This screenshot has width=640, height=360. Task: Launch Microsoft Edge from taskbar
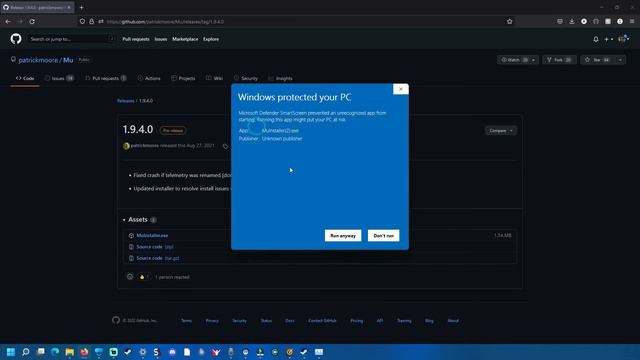tap(55, 352)
